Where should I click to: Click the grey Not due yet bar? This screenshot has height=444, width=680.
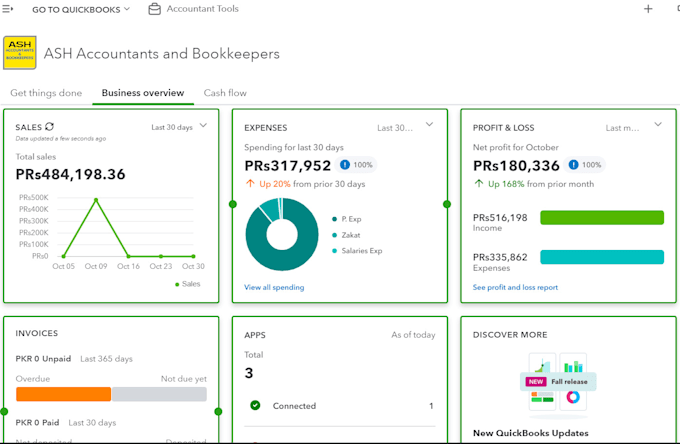click(159, 394)
